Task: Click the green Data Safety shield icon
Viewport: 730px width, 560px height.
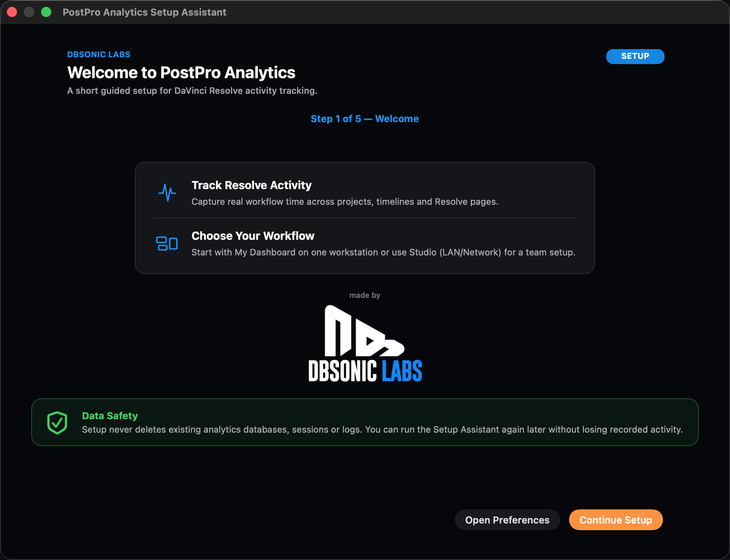Action: tap(57, 423)
